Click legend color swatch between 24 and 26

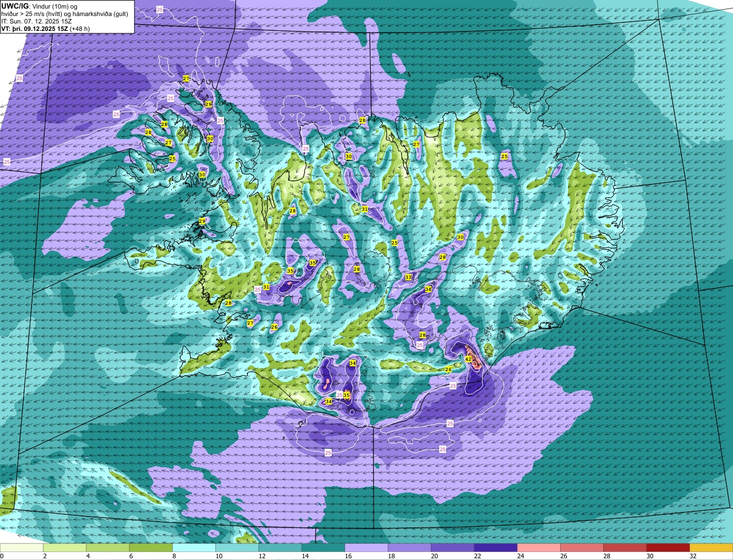pos(539,548)
